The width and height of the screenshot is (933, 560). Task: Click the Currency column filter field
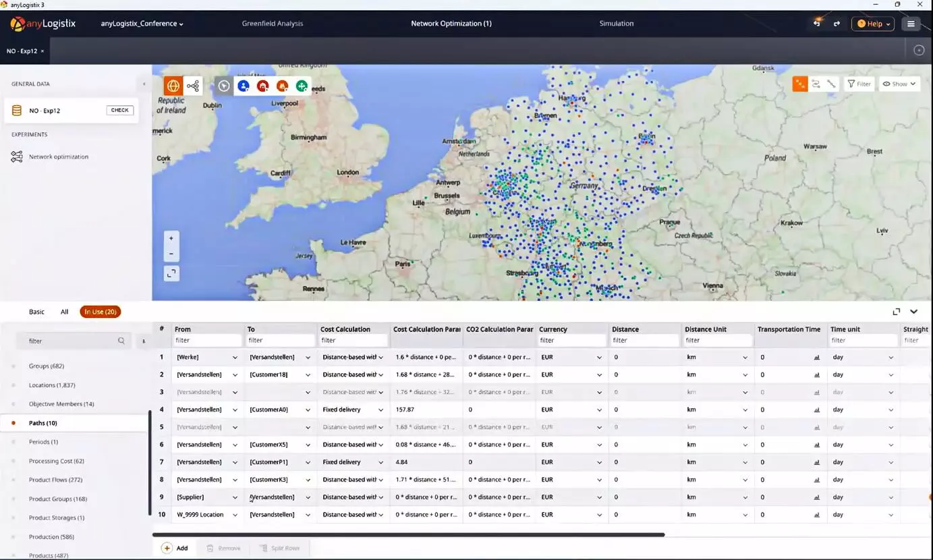tap(571, 341)
